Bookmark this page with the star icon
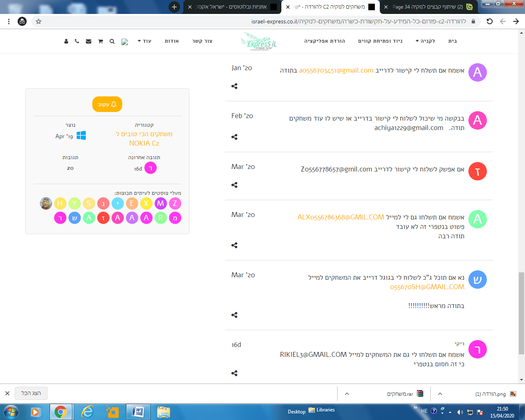 click(x=39, y=21)
